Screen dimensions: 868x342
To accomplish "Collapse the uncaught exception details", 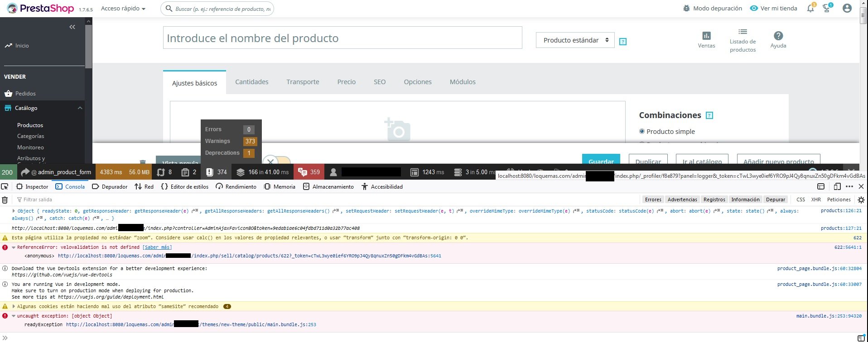I will (x=14, y=316).
